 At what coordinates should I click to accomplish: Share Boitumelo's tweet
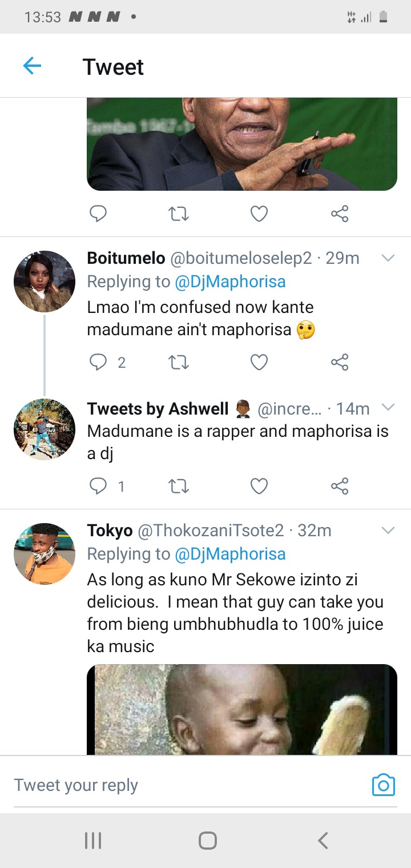click(340, 362)
